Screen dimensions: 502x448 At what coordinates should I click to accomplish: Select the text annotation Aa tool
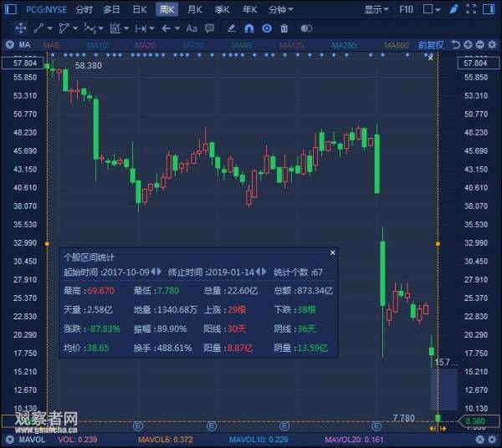[x=192, y=28]
